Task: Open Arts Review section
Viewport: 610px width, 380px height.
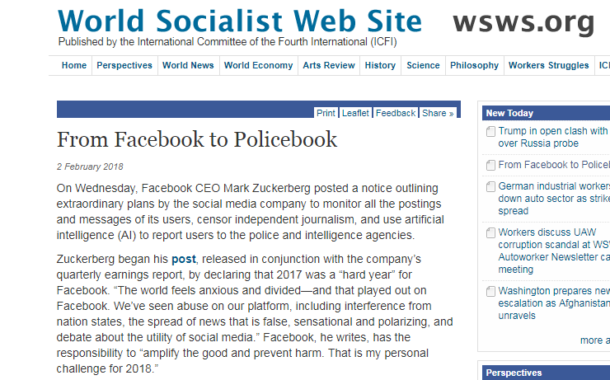Action: point(329,65)
